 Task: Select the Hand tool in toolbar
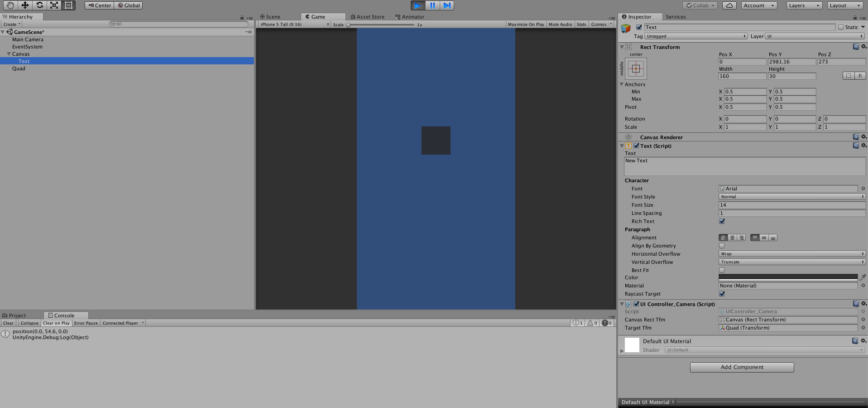(10, 5)
